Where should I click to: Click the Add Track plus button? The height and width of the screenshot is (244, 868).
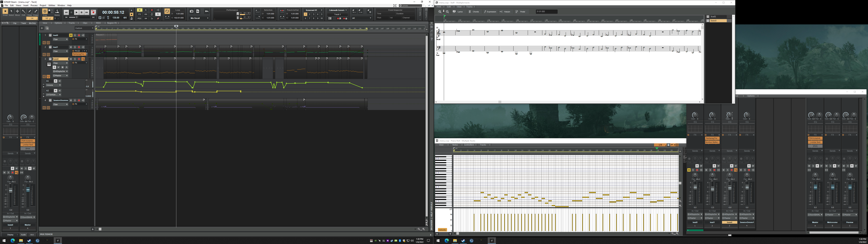pos(42,28)
